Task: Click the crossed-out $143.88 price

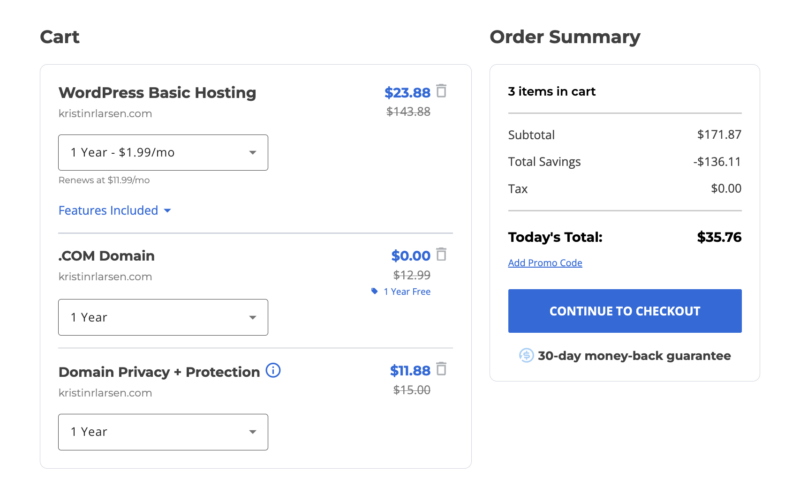Action: (408, 112)
